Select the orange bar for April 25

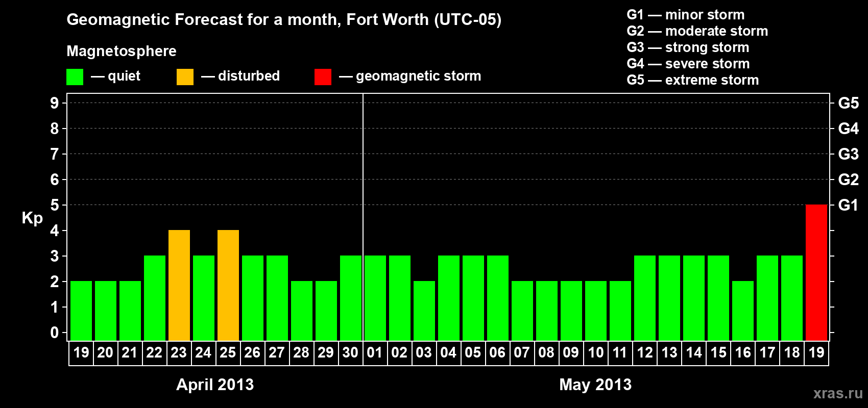tap(228, 285)
